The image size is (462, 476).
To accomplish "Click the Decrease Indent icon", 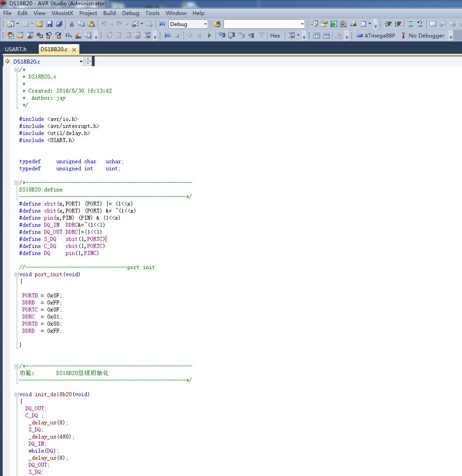I will [x=388, y=24].
